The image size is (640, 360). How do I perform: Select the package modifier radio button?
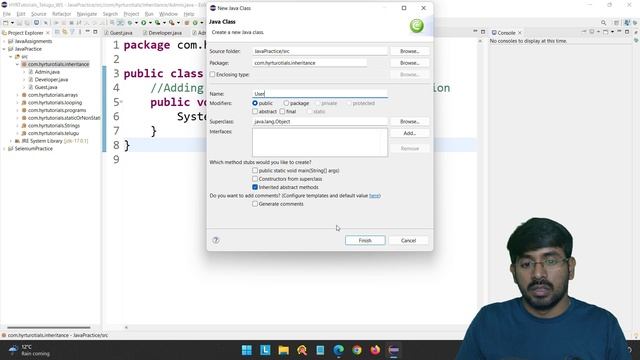click(x=286, y=103)
